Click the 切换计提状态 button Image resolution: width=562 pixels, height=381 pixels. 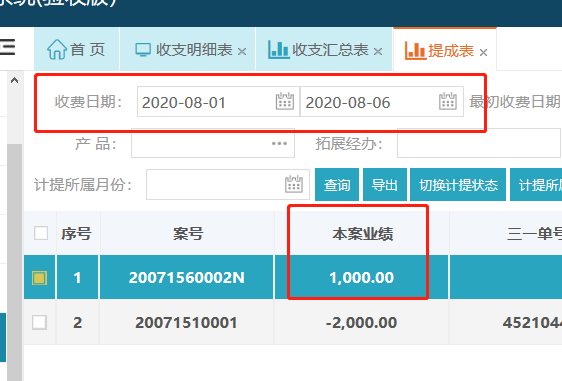click(458, 185)
